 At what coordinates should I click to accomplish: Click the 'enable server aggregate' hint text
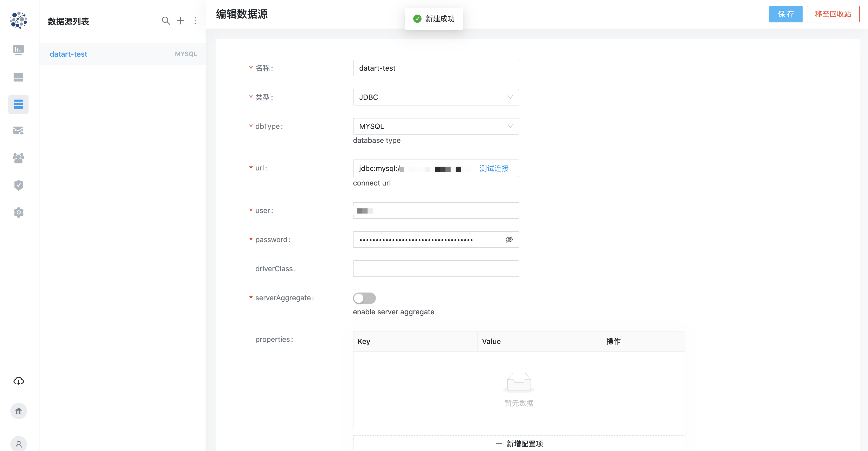[x=394, y=312]
